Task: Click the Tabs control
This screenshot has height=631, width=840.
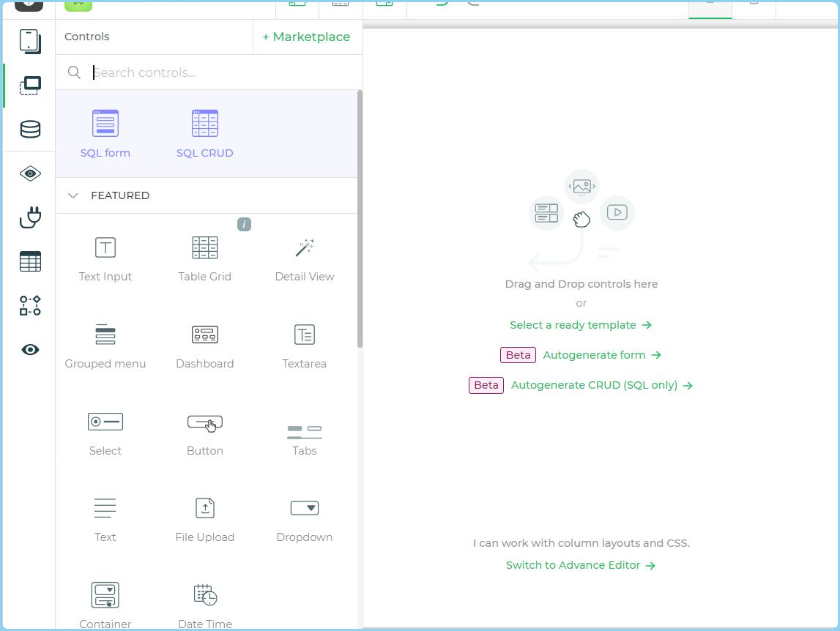Action: [x=305, y=432]
